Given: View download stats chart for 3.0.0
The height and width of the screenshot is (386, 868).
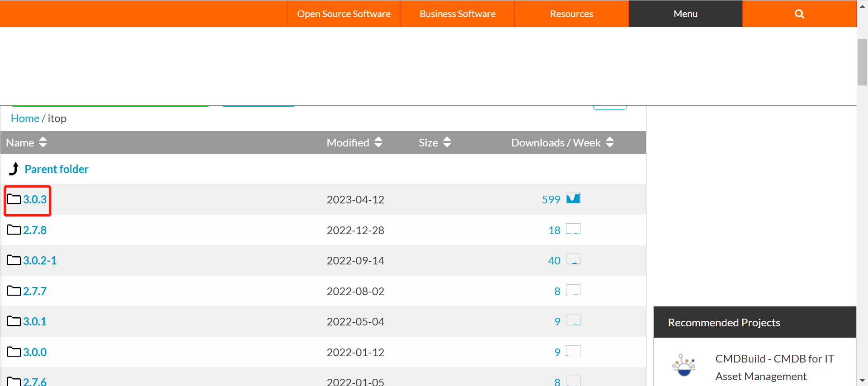Looking at the screenshot, I should [573, 351].
